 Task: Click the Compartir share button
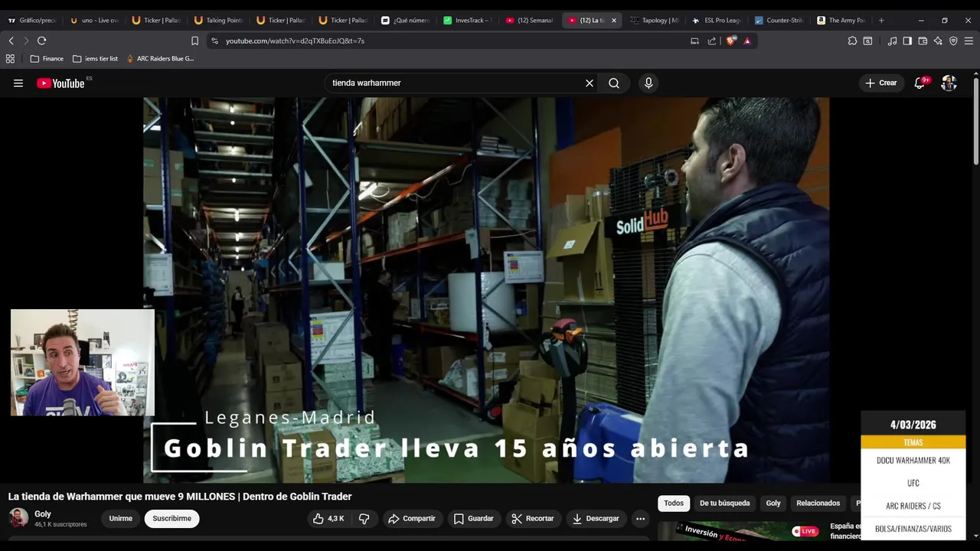pyautogui.click(x=412, y=519)
